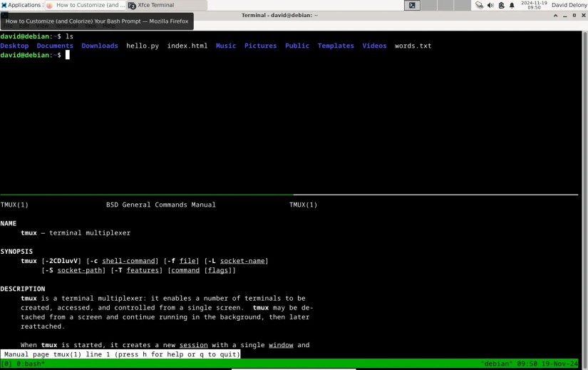Screen dimensions: 588x370
Task: Click the 'ls' command on the first prompt
Action: [69, 36]
